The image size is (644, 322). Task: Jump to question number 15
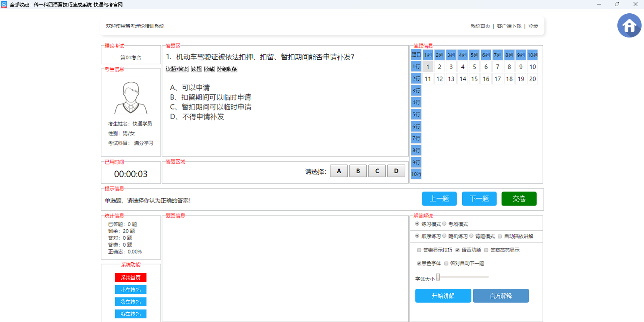pos(474,79)
